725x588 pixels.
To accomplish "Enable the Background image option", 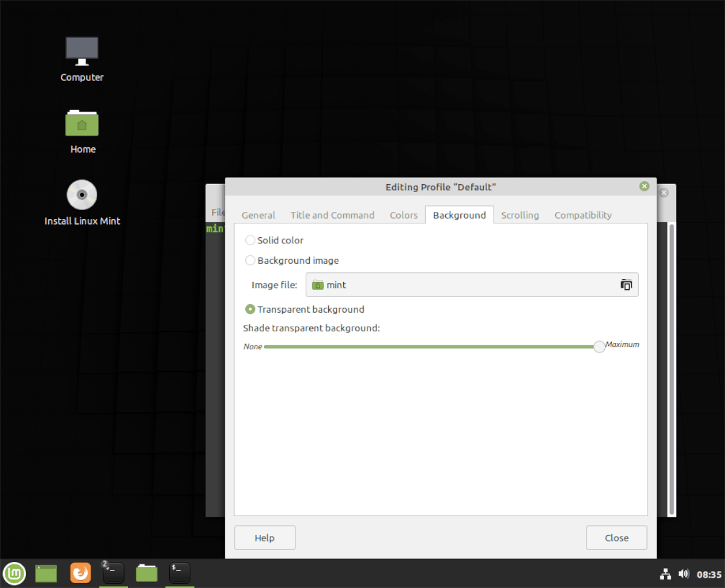I will pyautogui.click(x=250, y=260).
